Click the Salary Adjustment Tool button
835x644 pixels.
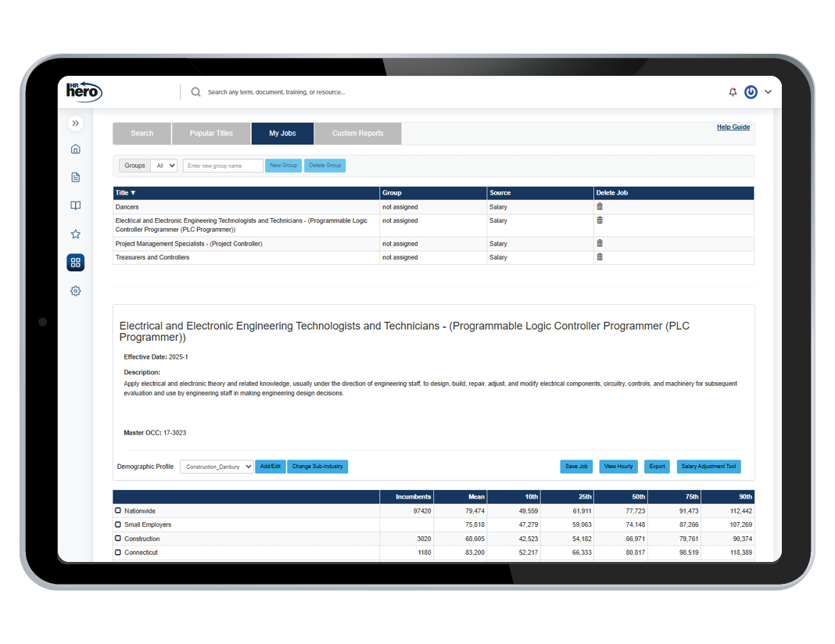point(708,467)
